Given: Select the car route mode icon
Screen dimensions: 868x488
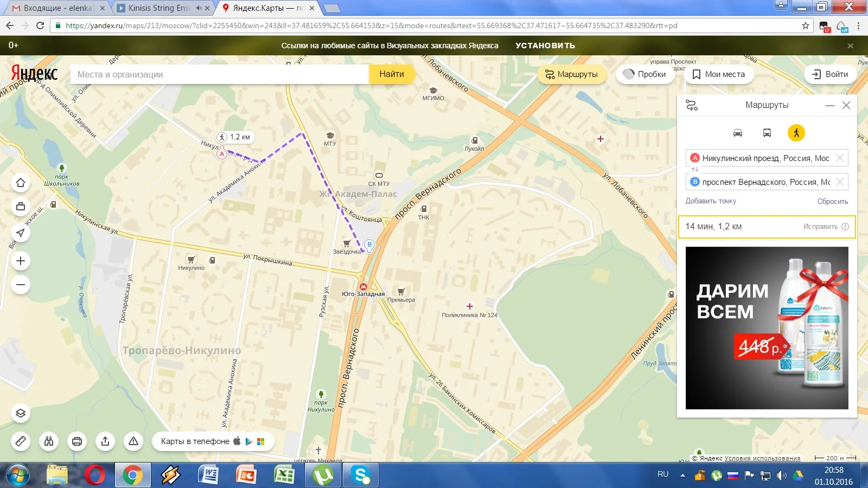Looking at the screenshot, I should 738,133.
